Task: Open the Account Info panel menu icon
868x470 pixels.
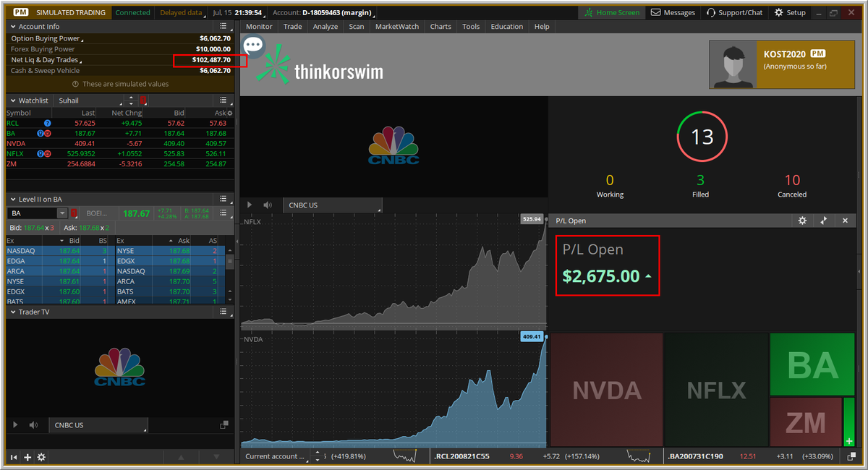Action: click(224, 27)
